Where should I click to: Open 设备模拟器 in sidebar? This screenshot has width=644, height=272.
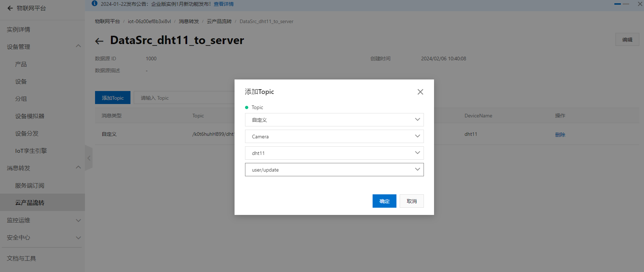click(x=30, y=116)
